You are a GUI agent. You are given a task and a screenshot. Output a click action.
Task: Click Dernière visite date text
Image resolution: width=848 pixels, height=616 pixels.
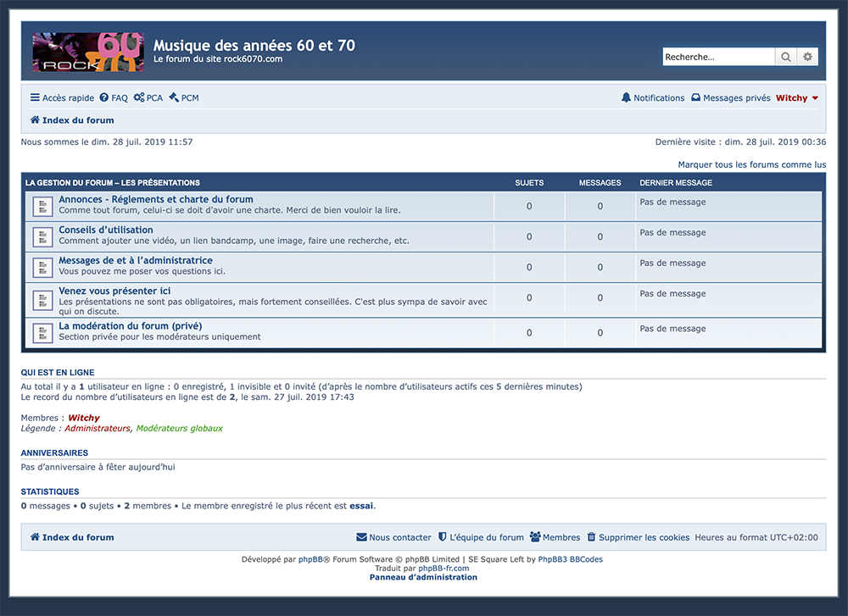[740, 142]
